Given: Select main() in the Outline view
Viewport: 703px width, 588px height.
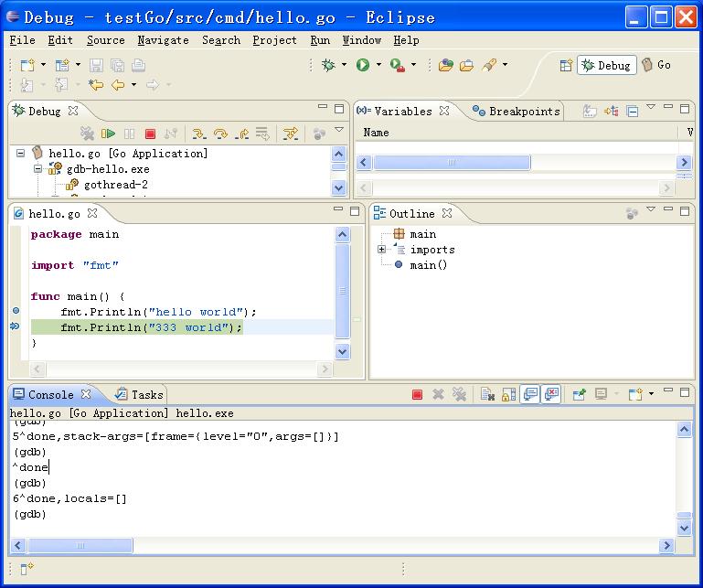Looking at the screenshot, I should tap(428, 265).
